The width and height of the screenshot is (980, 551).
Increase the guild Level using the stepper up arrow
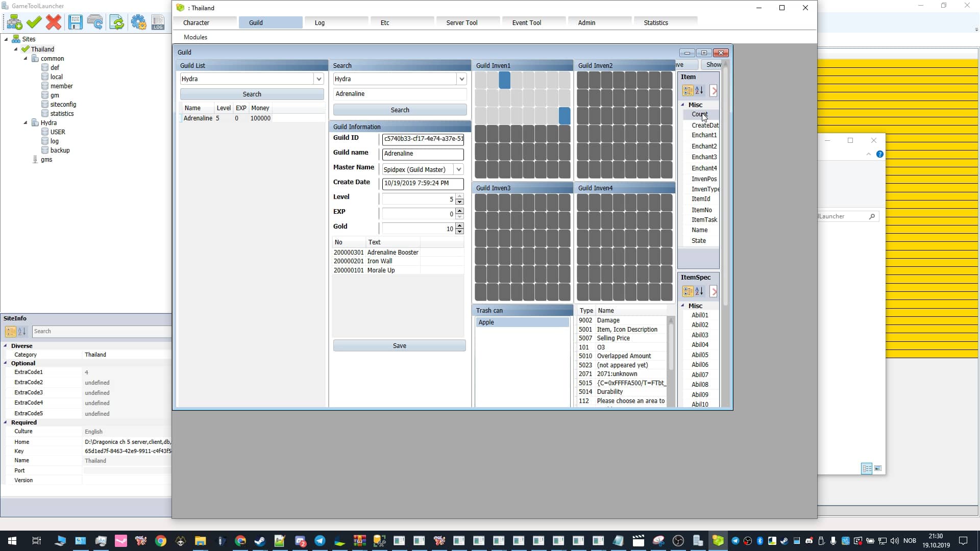(x=459, y=196)
